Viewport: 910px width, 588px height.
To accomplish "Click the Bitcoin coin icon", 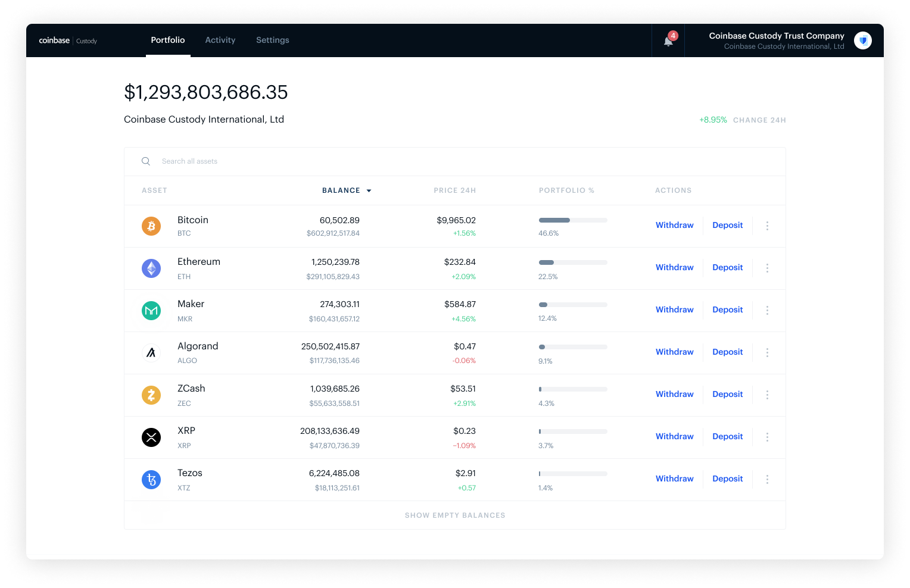I will coord(151,226).
